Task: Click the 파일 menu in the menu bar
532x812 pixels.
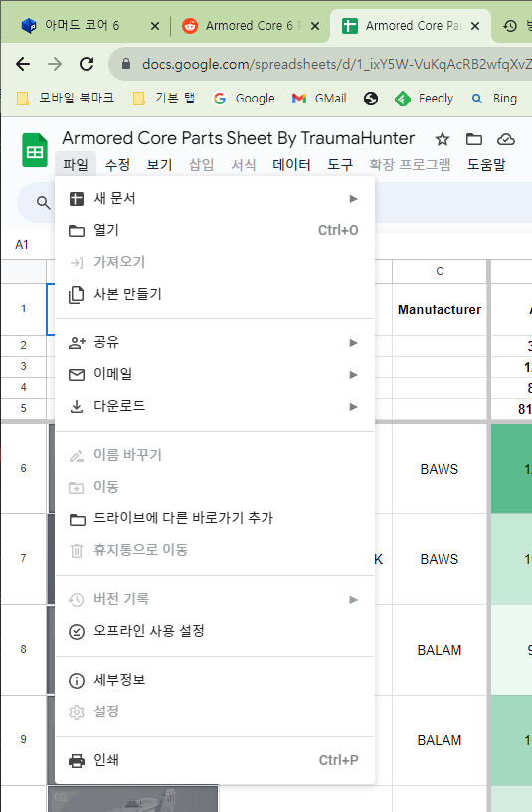Action: [x=76, y=164]
